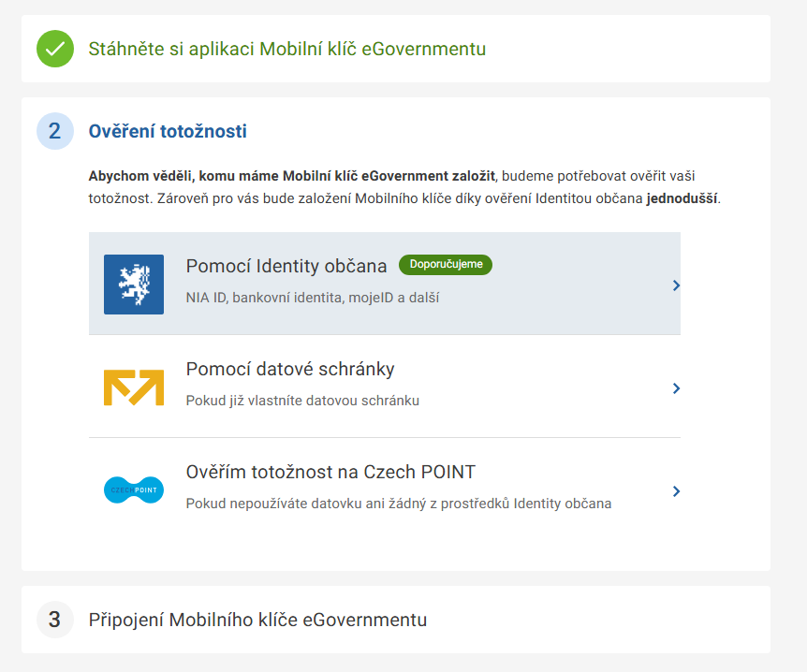This screenshot has width=807, height=672.
Task: Open chevron arrow for Czech POINT option
Action: 676,490
